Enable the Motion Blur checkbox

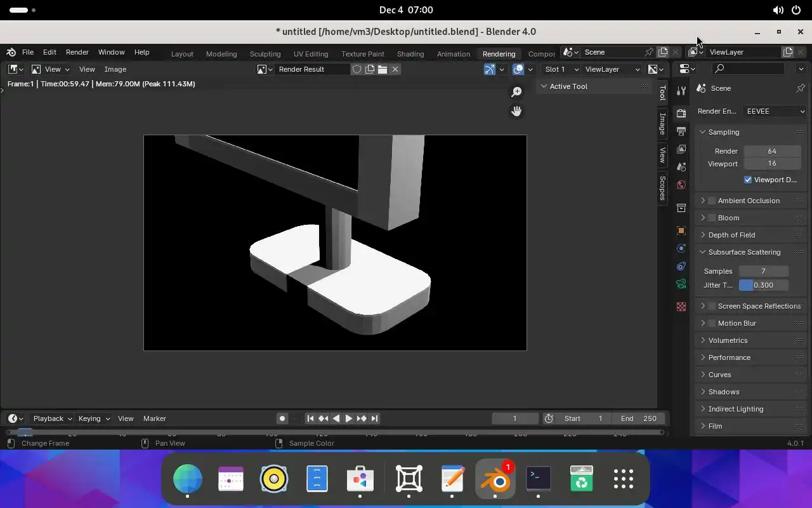[x=712, y=323]
